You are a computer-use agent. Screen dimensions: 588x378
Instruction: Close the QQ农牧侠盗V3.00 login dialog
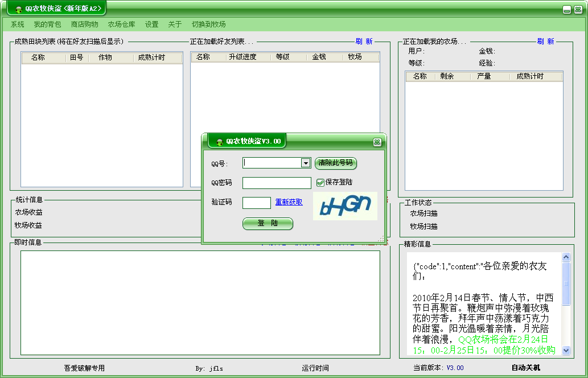(x=377, y=142)
